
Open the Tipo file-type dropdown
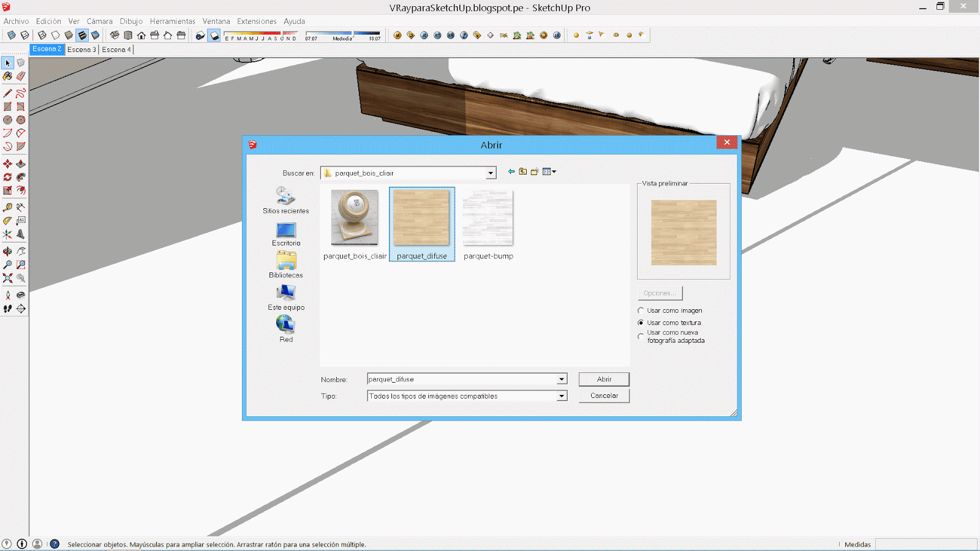(561, 395)
